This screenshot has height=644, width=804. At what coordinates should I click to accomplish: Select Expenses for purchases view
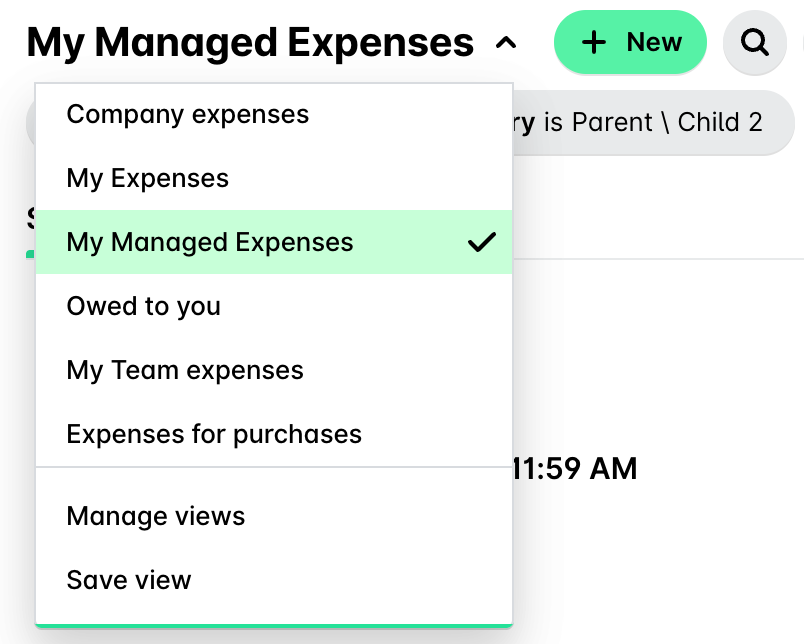(x=213, y=434)
